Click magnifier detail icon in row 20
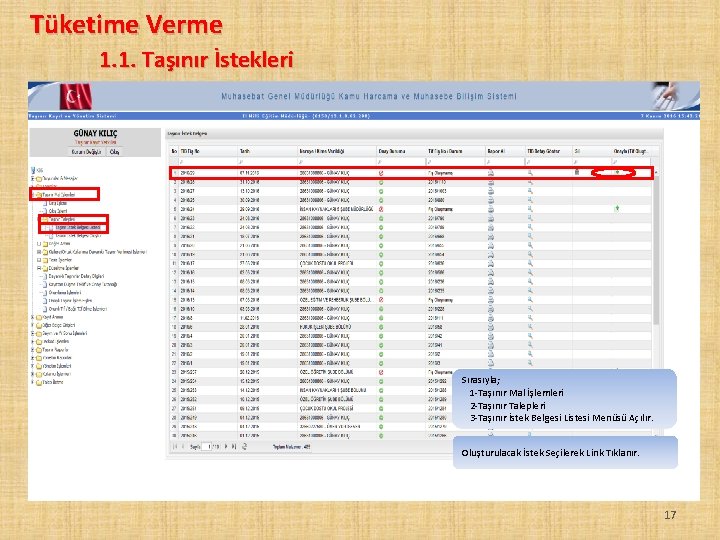This screenshot has width=720, height=540. (530, 345)
